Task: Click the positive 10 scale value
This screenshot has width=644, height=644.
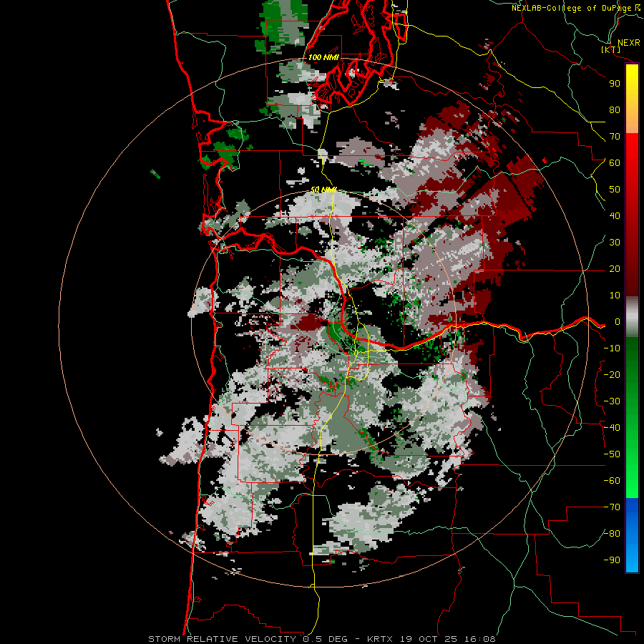Action: [615, 296]
